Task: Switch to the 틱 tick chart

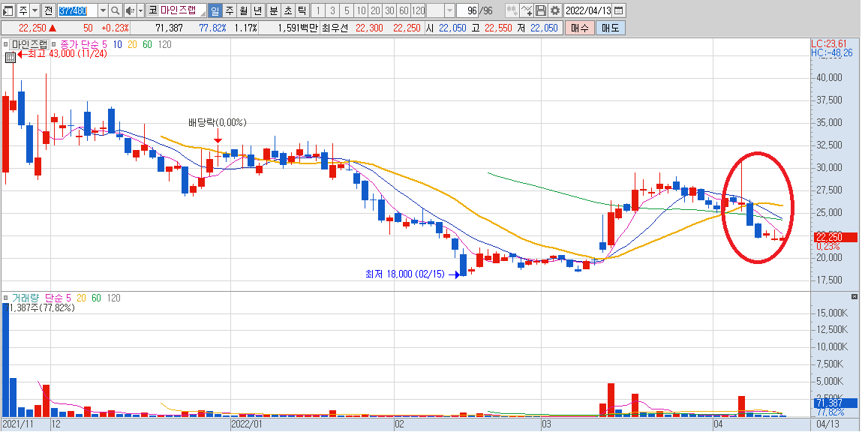Action: coord(302,10)
